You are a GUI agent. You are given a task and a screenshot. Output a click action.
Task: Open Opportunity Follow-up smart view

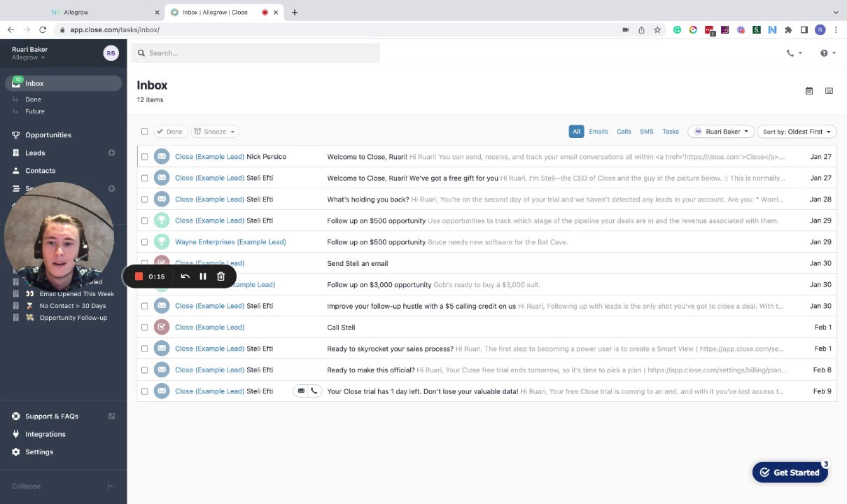coord(73,318)
